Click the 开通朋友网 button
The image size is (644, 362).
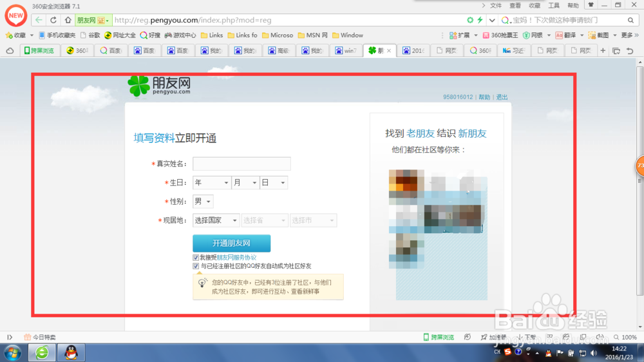pyautogui.click(x=231, y=243)
